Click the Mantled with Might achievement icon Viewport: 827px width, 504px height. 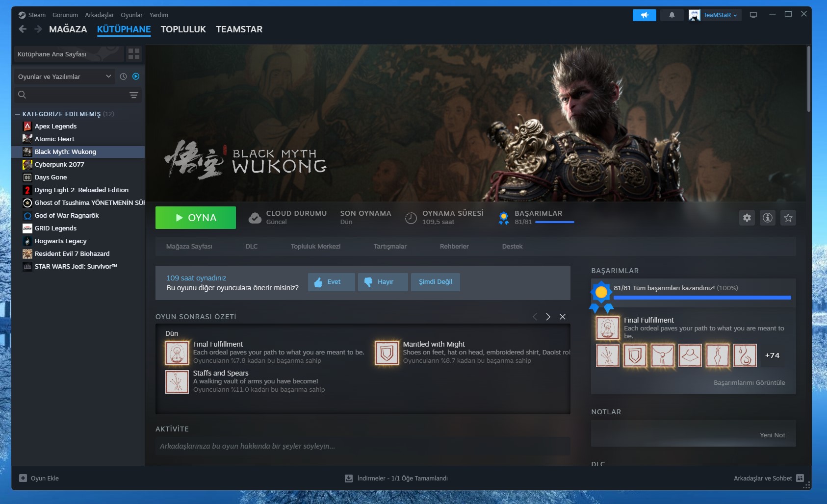(387, 353)
